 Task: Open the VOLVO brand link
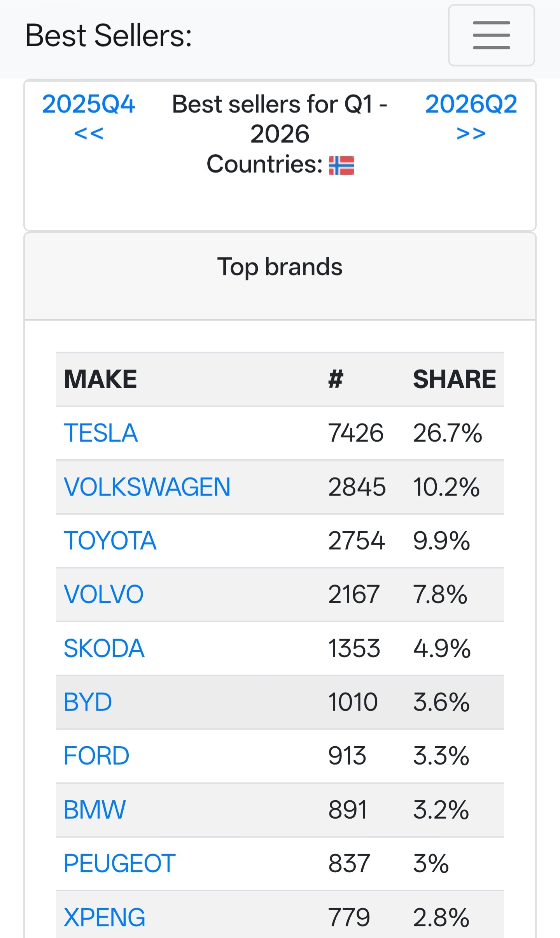(x=103, y=594)
